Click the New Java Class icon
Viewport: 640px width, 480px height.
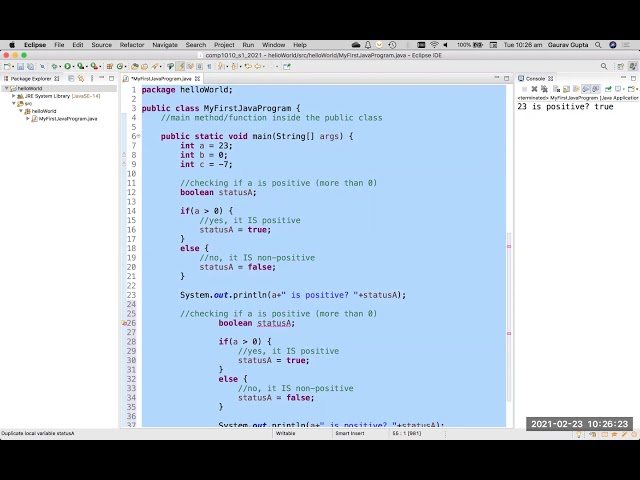[120, 67]
